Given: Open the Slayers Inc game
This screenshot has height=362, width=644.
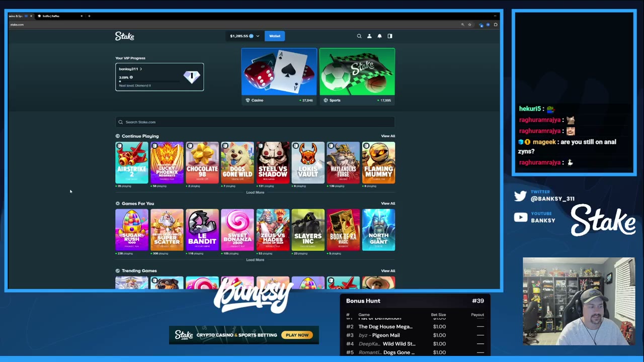Looking at the screenshot, I should click(308, 230).
